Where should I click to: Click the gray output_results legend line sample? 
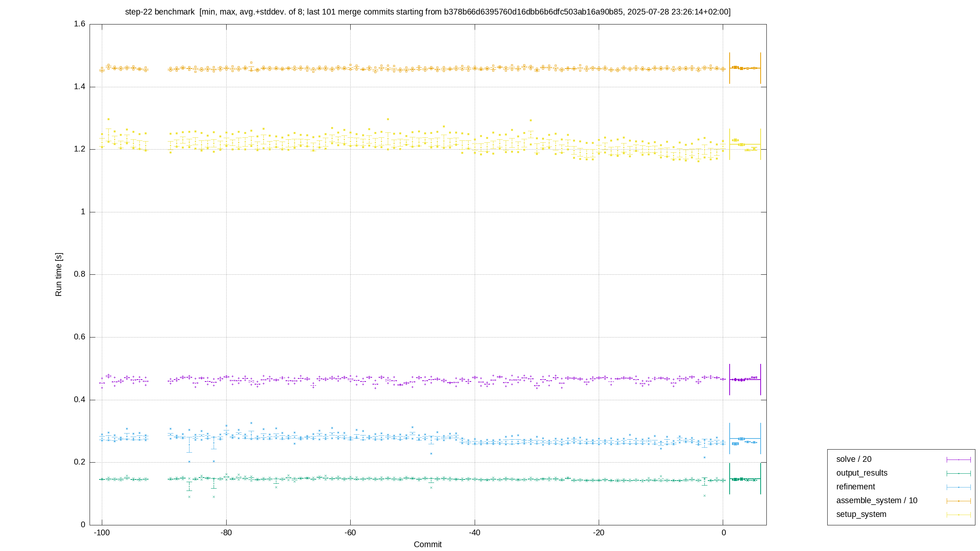click(x=959, y=473)
